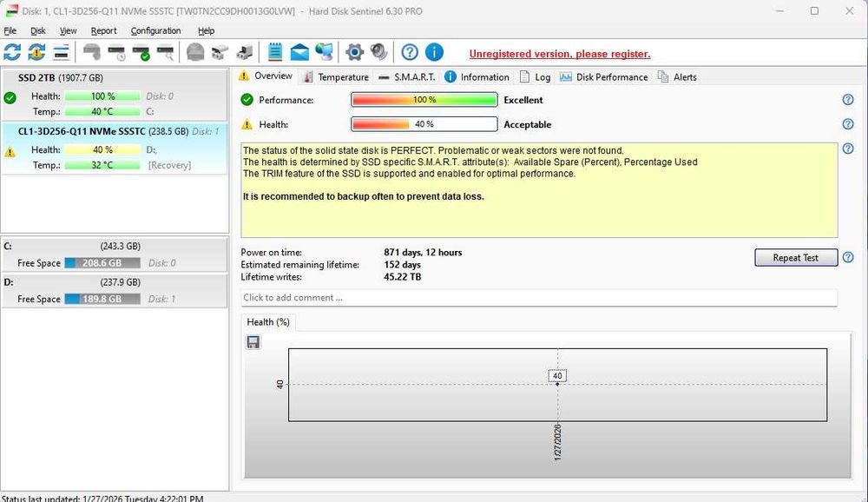Select the Overview tab

(x=266, y=76)
